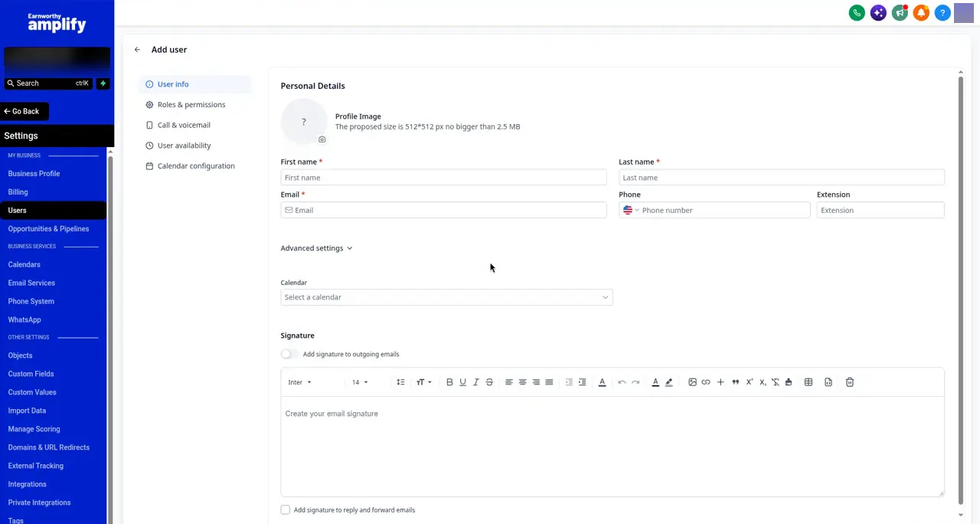Collapse Advanced settings section
Image resolution: width=980 pixels, height=524 pixels.
[x=316, y=248]
